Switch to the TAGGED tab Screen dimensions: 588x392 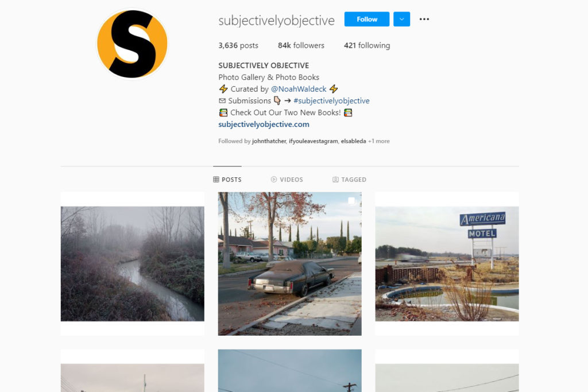pos(349,180)
